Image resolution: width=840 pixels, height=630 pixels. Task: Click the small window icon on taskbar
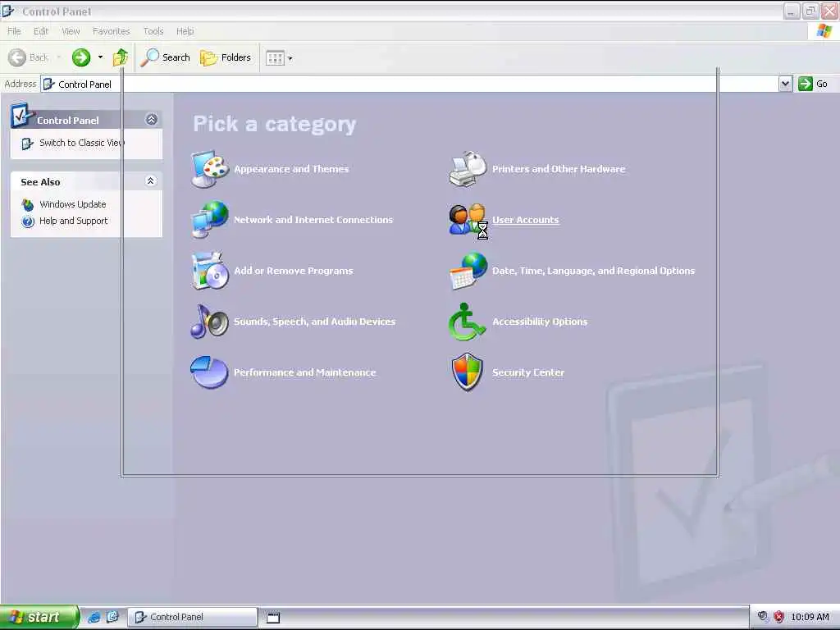click(x=273, y=617)
